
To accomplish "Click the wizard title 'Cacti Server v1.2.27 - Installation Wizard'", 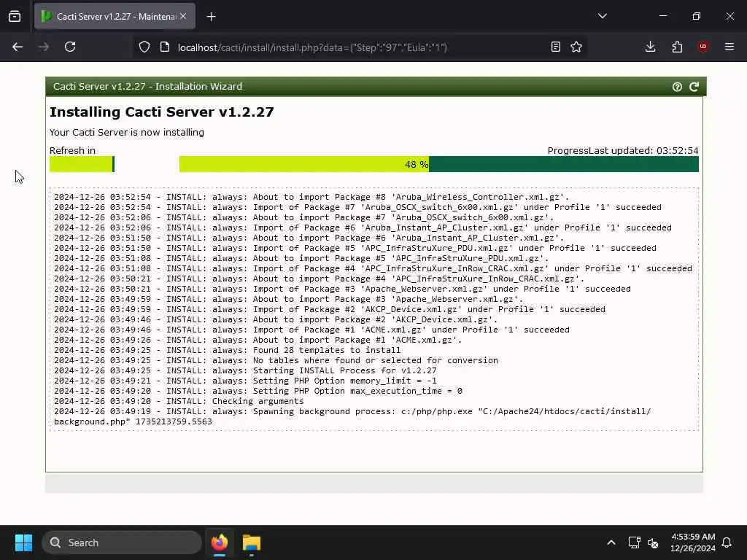I will pos(147,86).
